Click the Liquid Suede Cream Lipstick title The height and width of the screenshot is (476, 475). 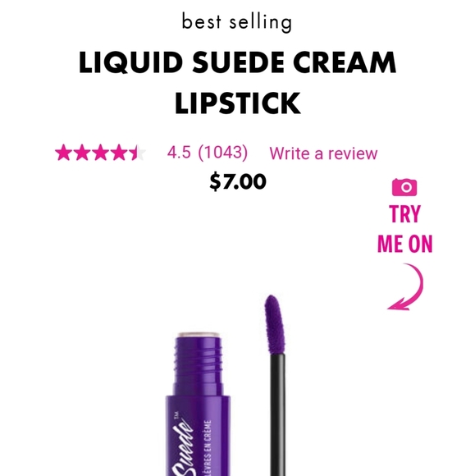[237, 83]
